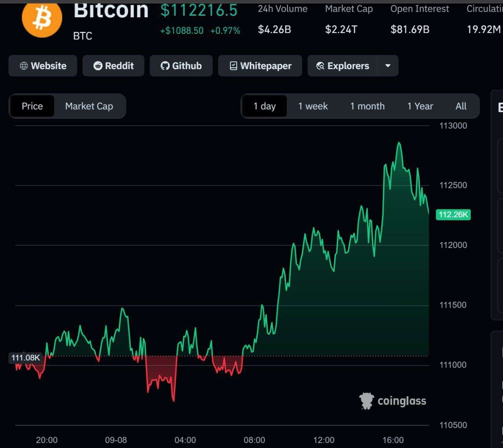Click the Reddit alien icon
The height and width of the screenshot is (448, 503).
[98, 66]
